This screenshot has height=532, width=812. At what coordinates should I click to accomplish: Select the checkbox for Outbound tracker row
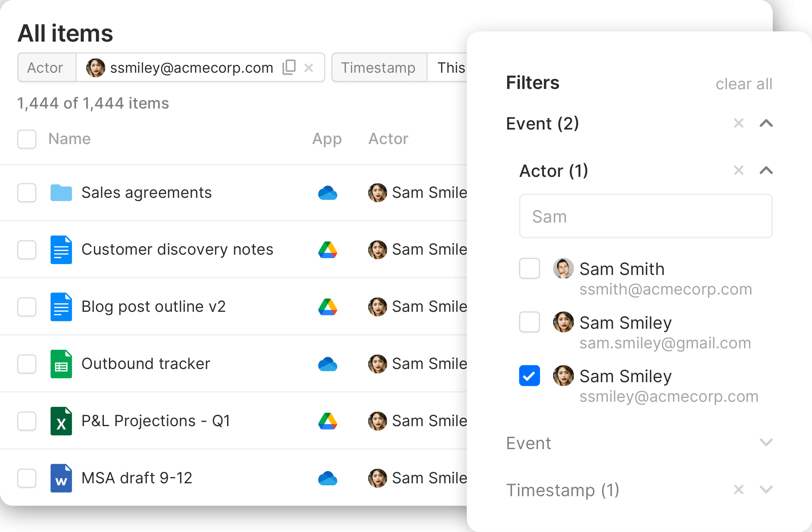click(x=27, y=364)
